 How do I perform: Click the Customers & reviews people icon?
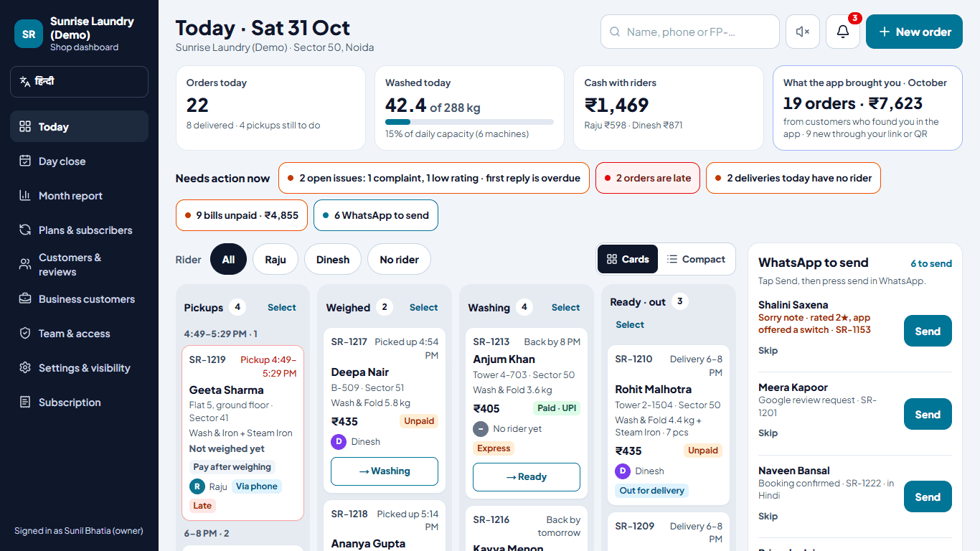(25, 265)
